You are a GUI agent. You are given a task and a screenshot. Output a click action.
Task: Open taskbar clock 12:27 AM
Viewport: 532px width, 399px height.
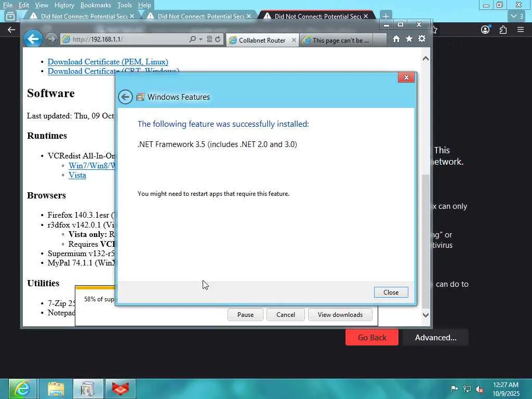pyautogui.click(x=506, y=389)
